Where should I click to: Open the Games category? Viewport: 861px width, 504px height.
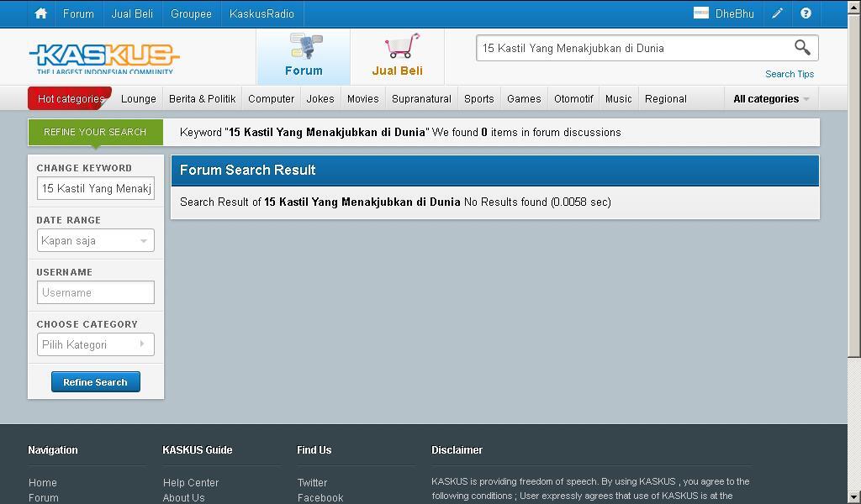524,99
